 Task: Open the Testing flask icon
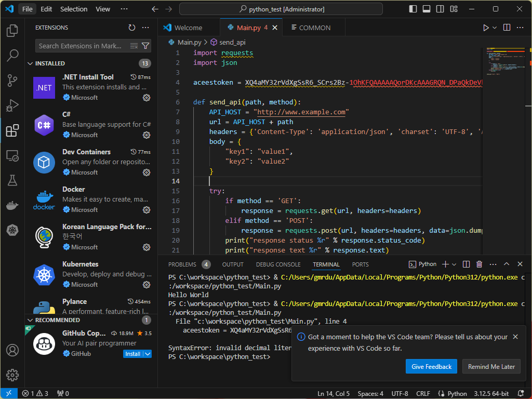point(12,180)
